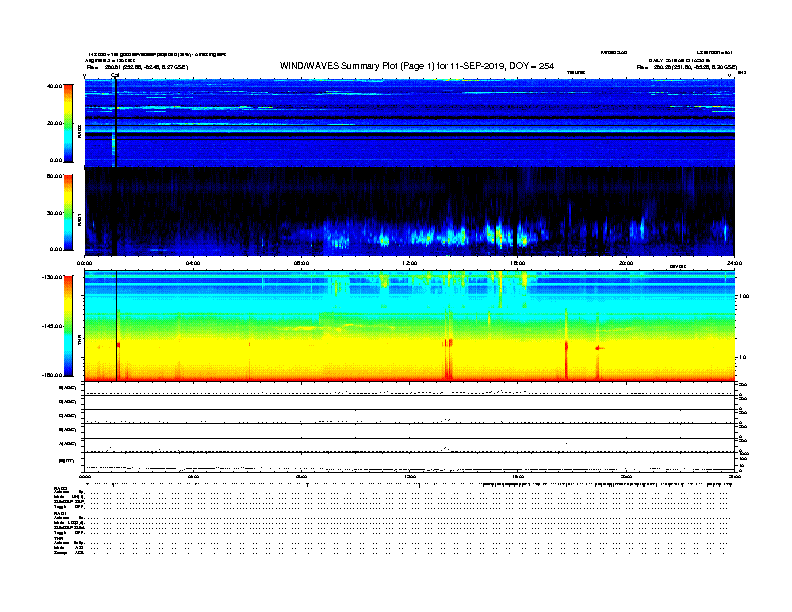Select the 40.00 label on RAD2 scale
The height and width of the screenshot is (612, 792).
[x=55, y=86]
